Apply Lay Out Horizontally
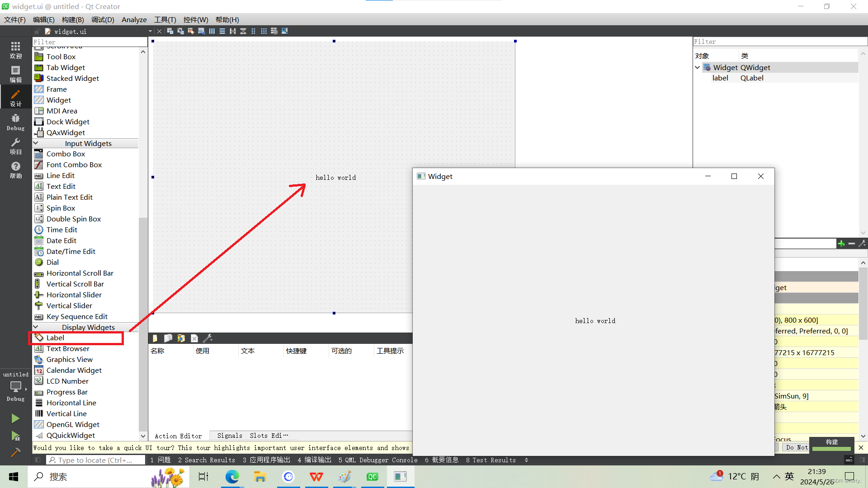This screenshot has width=868, height=488. point(212,31)
